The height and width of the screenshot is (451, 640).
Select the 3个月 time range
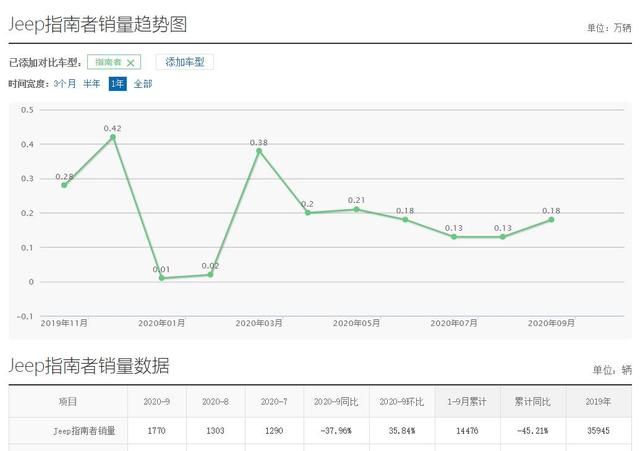click(x=64, y=84)
